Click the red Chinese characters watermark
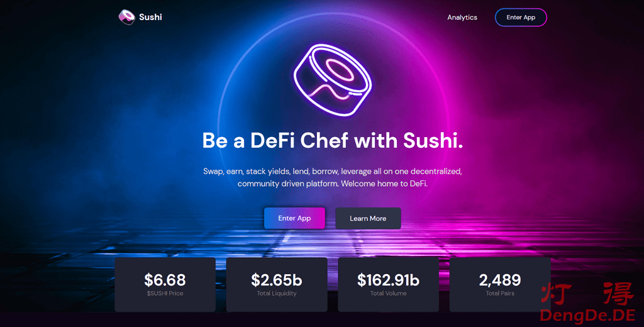This screenshot has width=644, height=327. point(588,293)
